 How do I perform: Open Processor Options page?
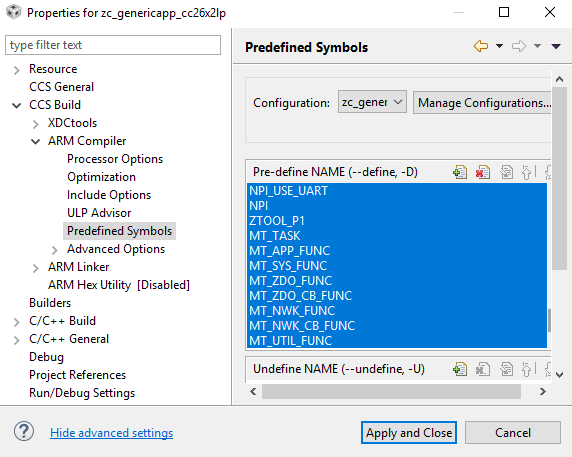[x=115, y=159]
